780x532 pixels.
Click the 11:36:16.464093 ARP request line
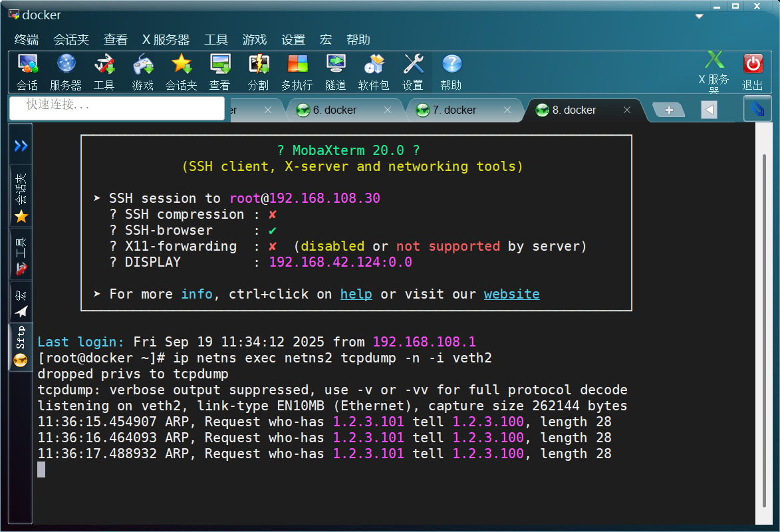[325, 438]
